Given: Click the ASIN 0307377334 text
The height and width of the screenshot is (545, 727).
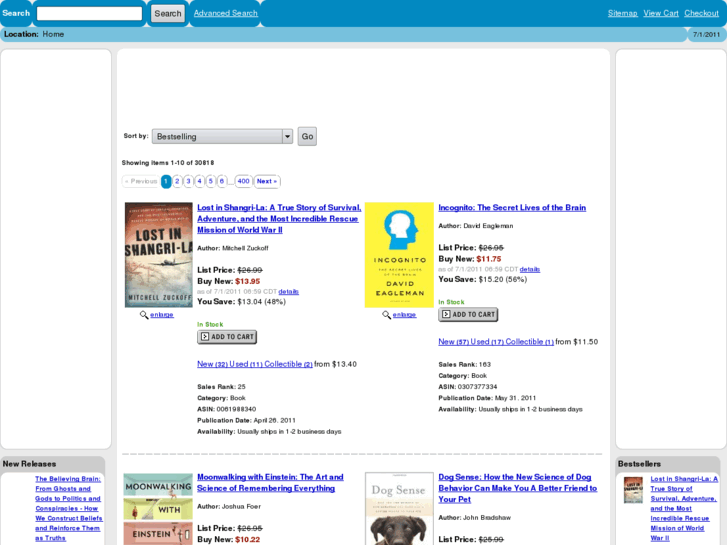Looking at the screenshot, I should pyautogui.click(x=468, y=387).
